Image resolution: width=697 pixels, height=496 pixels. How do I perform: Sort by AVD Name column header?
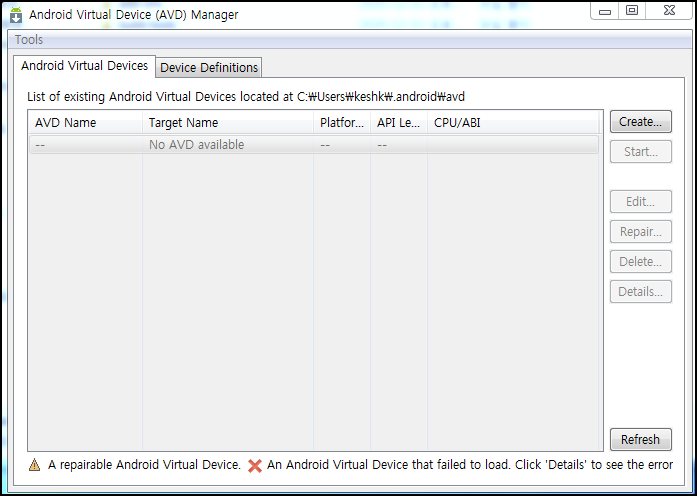tap(85, 123)
